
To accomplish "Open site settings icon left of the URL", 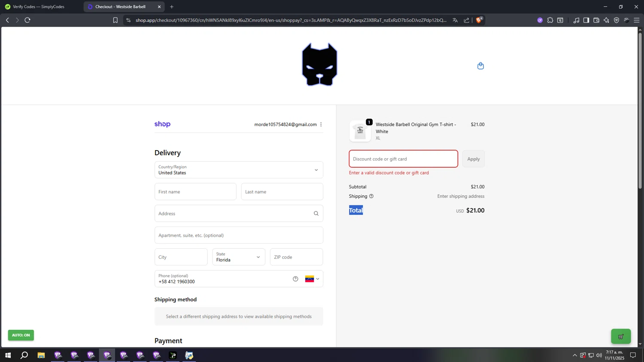I will (128, 20).
